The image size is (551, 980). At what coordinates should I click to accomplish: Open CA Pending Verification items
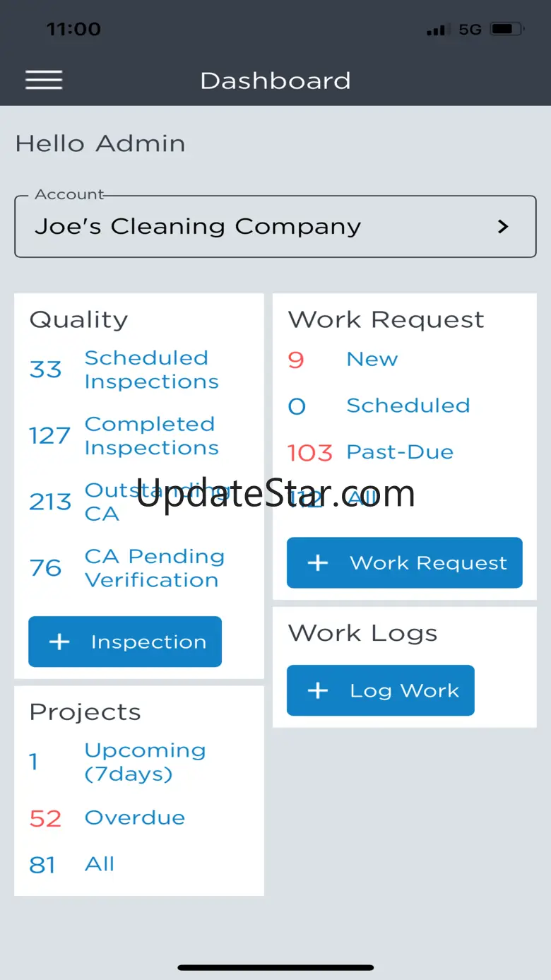[x=154, y=568]
